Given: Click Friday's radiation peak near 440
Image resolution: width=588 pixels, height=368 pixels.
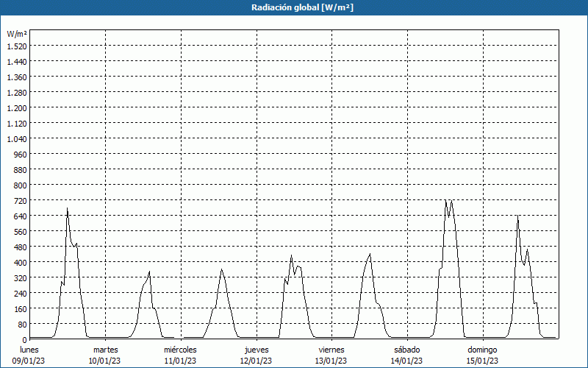Looking at the screenshot, I should [x=370, y=254].
